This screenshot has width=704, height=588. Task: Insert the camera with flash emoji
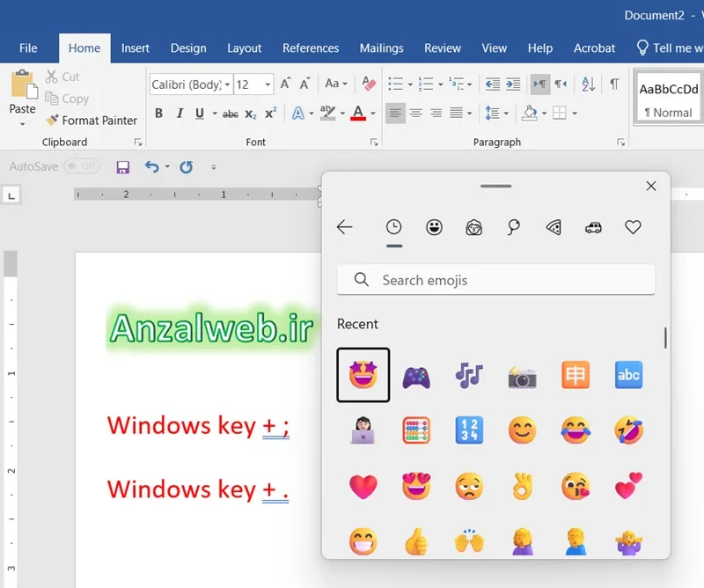tap(522, 376)
